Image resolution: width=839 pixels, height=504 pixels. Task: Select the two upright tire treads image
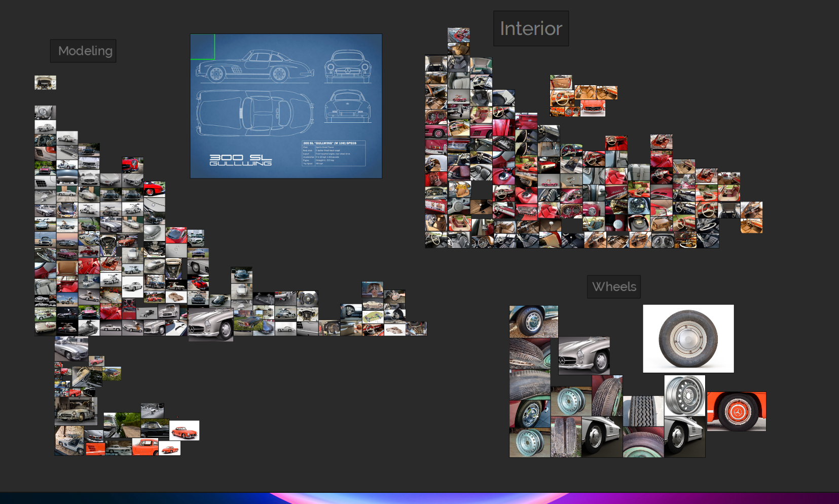[566, 437]
